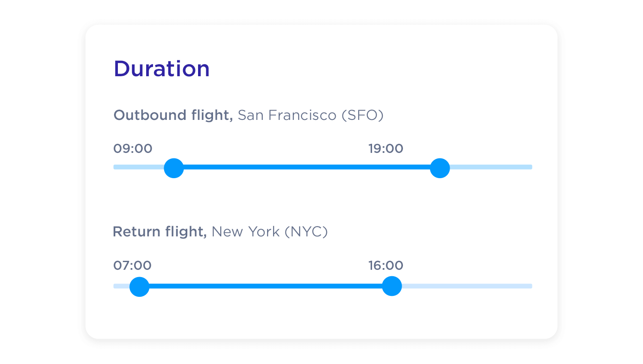Click the 16:00 time label
643x364 pixels.
pos(386,266)
